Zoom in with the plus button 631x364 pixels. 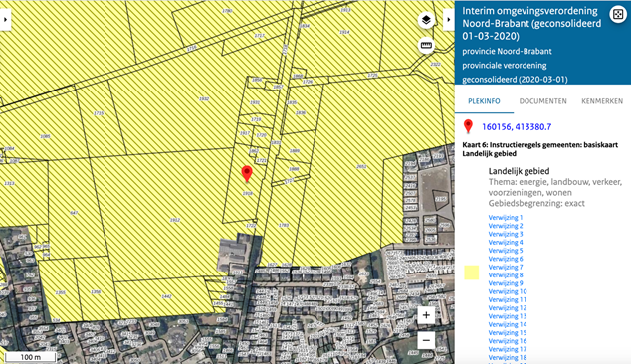(x=426, y=315)
